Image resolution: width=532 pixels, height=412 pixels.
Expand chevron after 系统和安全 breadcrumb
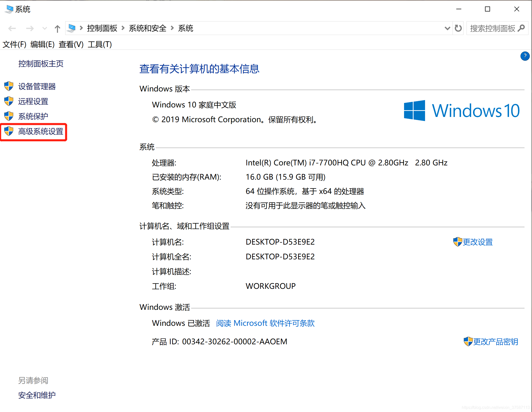pyautogui.click(x=172, y=28)
